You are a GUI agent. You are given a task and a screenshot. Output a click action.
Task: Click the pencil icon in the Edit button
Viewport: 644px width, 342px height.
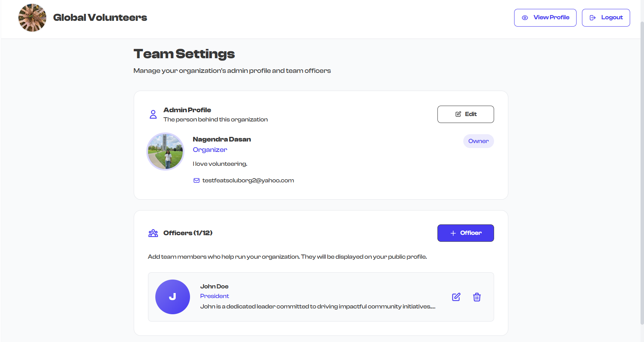[458, 114]
